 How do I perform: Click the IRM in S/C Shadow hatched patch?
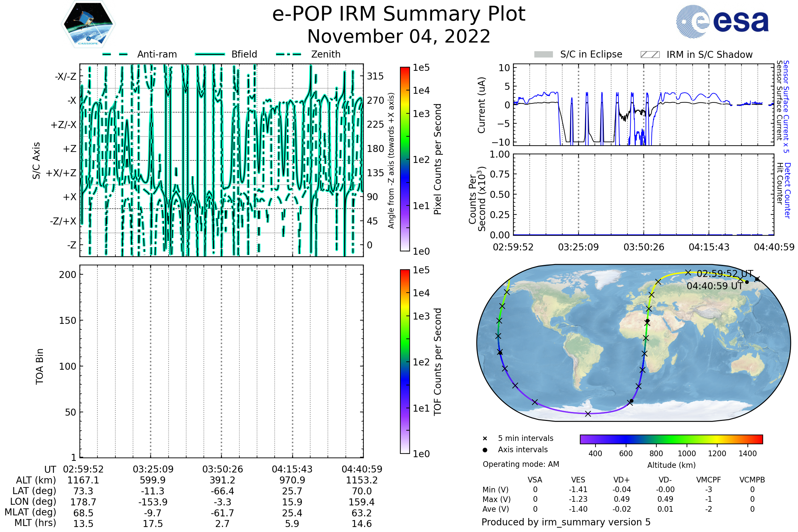(650, 55)
